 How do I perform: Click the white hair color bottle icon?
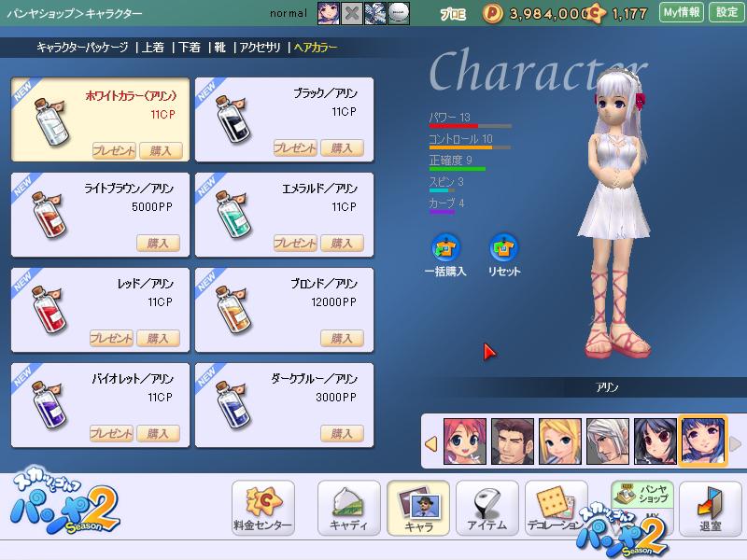tap(51, 121)
